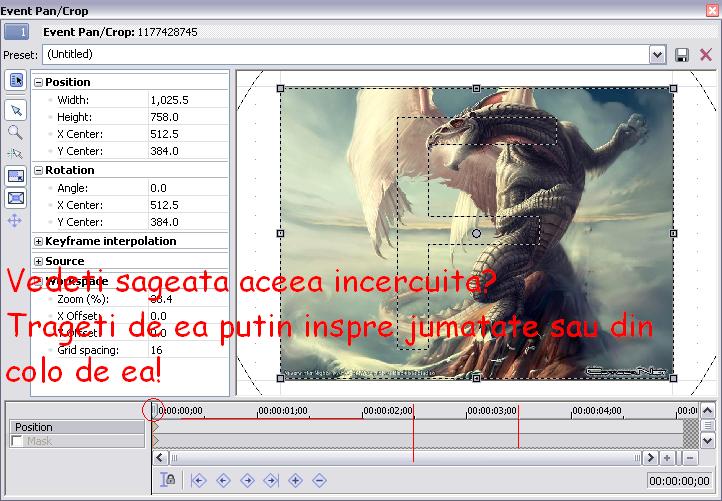
Task: Save the preset with the floppy disk icon
Action: [682, 55]
